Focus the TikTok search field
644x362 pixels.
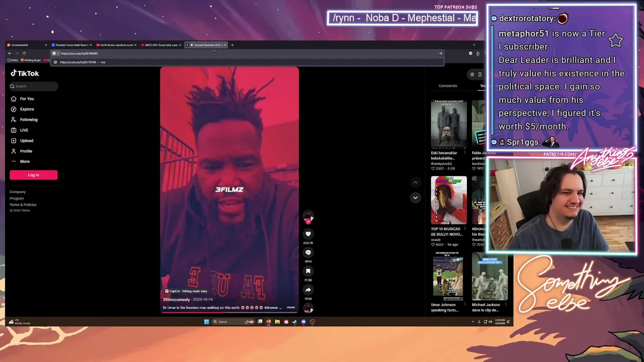[33, 86]
